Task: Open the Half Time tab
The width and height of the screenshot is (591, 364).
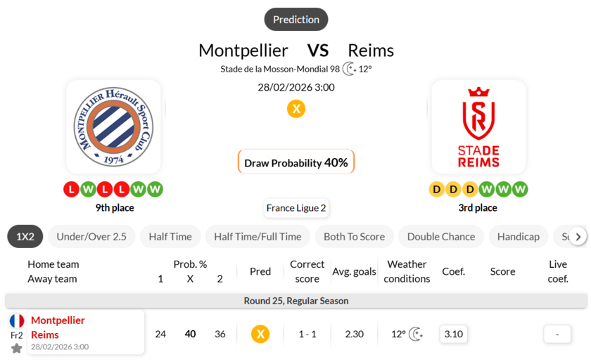Action: [170, 237]
